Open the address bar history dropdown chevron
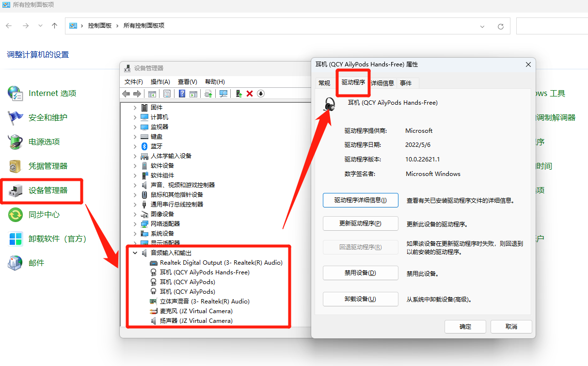The width and height of the screenshot is (588, 366). click(482, 26)
